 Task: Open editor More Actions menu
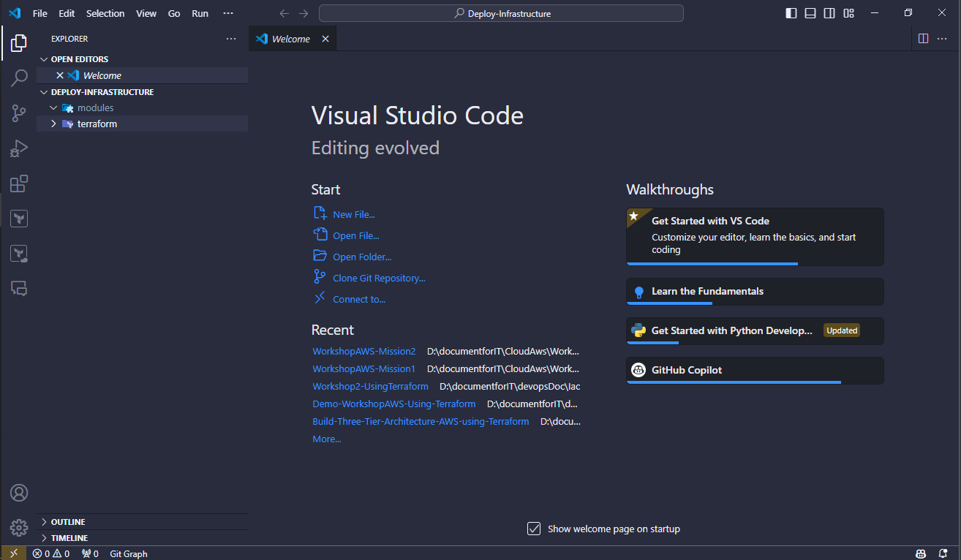click(x=942, y=39)
